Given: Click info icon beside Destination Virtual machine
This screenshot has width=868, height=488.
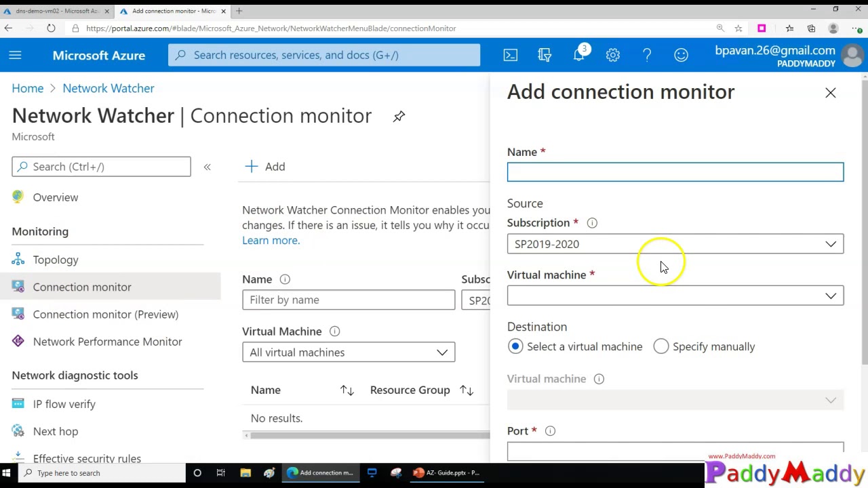Looking at the screenshot, I should [x=599, y=379].
